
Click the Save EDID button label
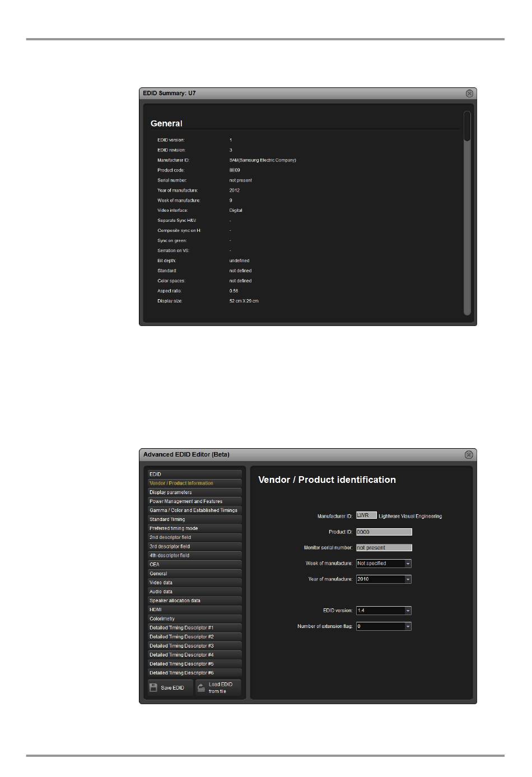point(172,688)
